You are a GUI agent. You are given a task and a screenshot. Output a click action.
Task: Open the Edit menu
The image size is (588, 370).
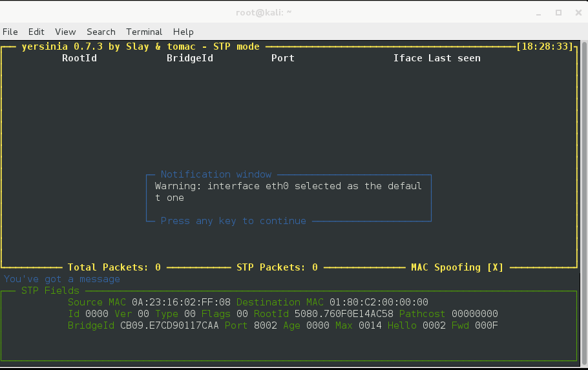[x=36, y=32]
